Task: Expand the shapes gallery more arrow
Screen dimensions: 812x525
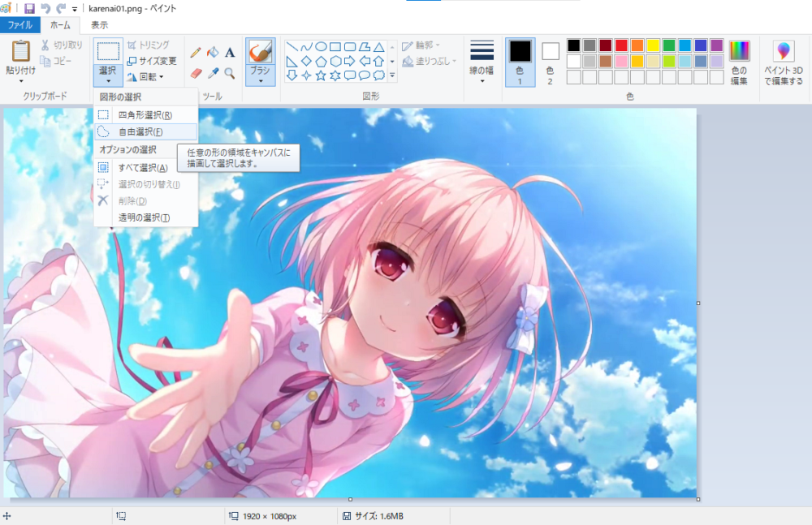Action: (392, 75)
